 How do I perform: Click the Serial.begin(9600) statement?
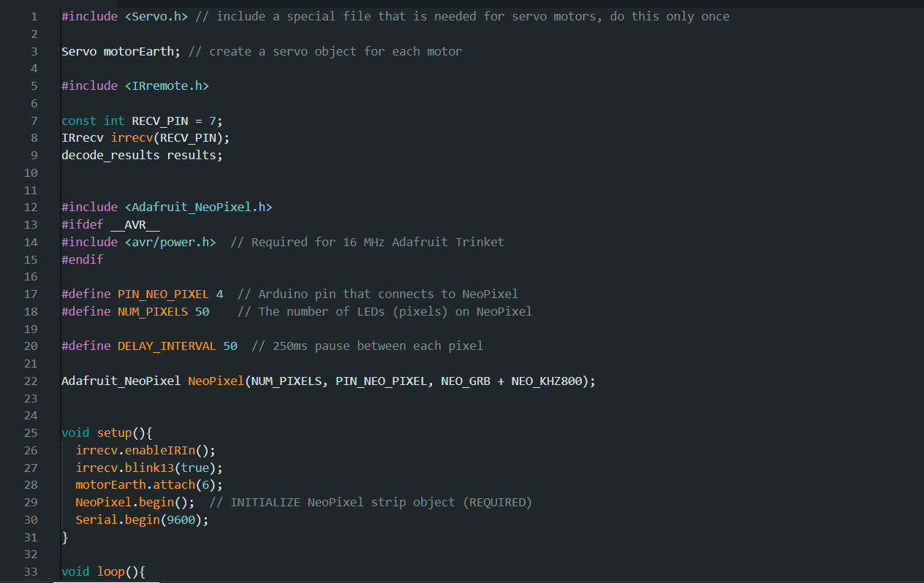pos(142,520)
